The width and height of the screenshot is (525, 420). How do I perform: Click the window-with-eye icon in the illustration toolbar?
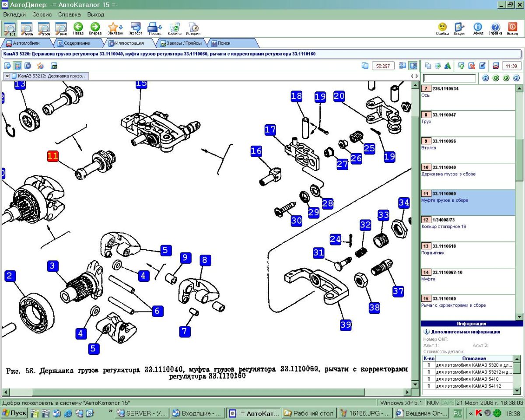pos(54,66)
